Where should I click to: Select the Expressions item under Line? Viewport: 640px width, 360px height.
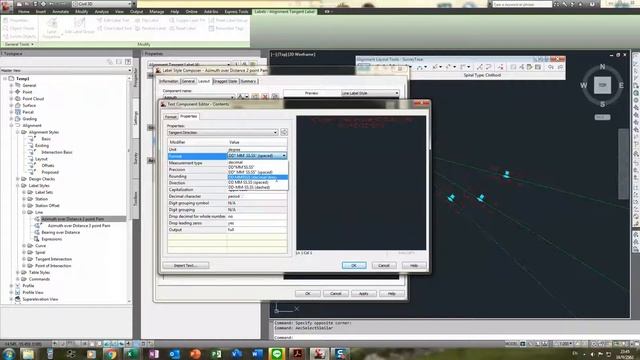point(51,239)
